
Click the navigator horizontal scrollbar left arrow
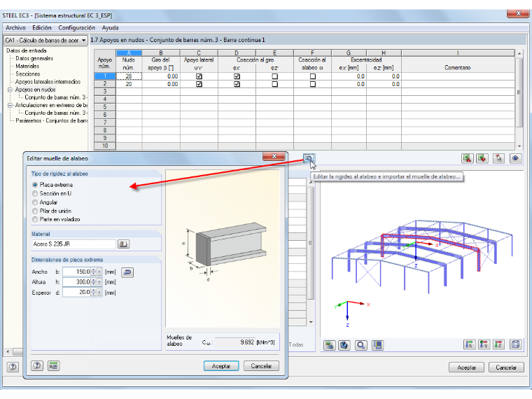pyautogui.click(x=8, y=351)
